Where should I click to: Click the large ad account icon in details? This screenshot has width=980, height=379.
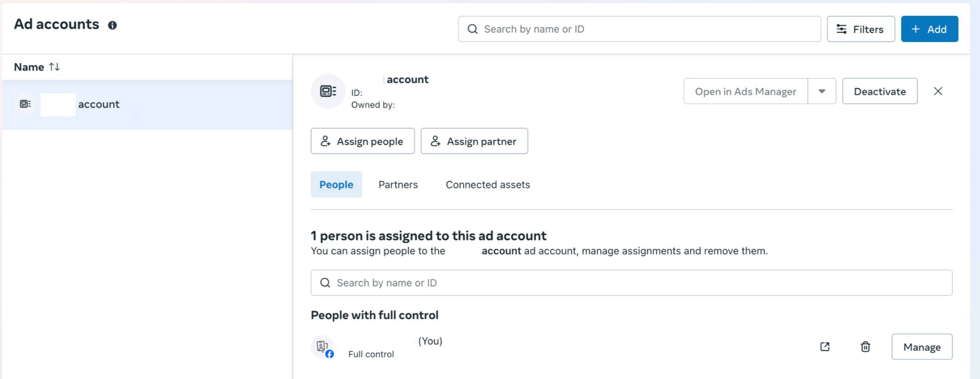pos(328,91)
